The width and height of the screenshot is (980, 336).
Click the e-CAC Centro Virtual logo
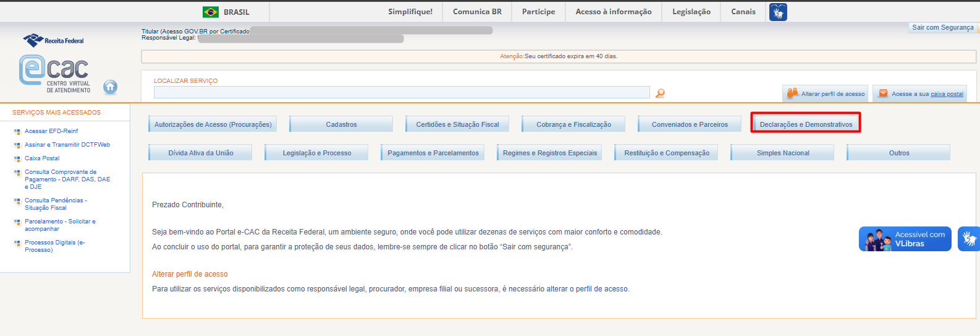tap(55, 74)
